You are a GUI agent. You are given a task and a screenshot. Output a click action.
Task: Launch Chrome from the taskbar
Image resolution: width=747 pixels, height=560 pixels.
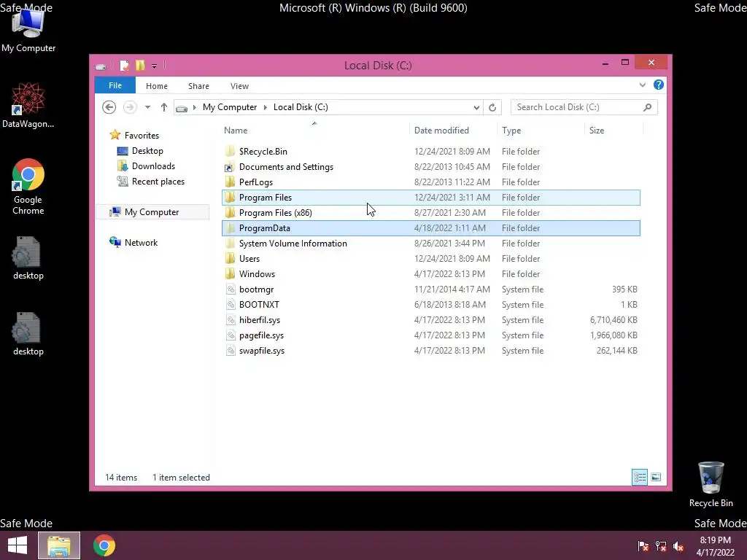point(104,545)
